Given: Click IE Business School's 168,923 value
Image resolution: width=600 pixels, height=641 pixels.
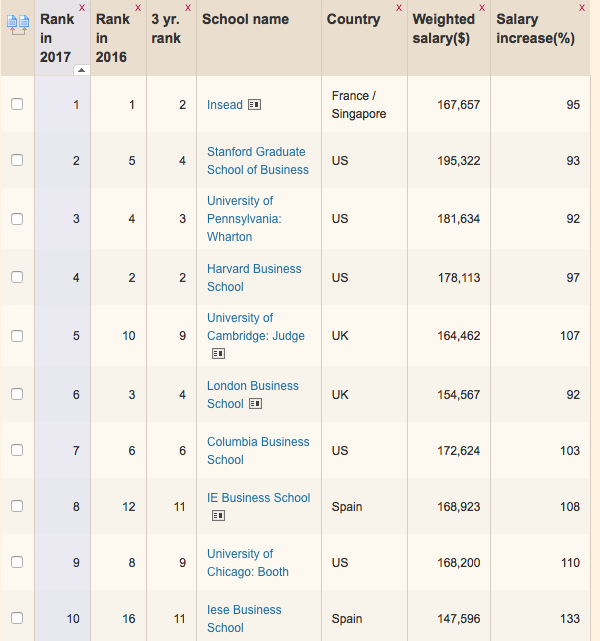Looking at the screenshot, I should click(x=459, y=507).
